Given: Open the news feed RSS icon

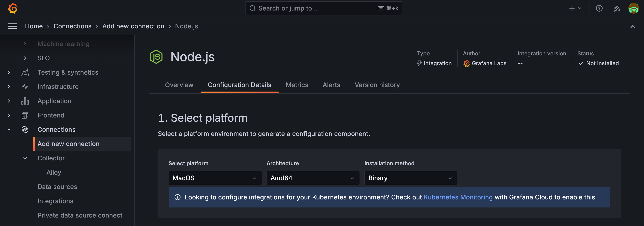Looking at the screenshot, I should (616, 8).
